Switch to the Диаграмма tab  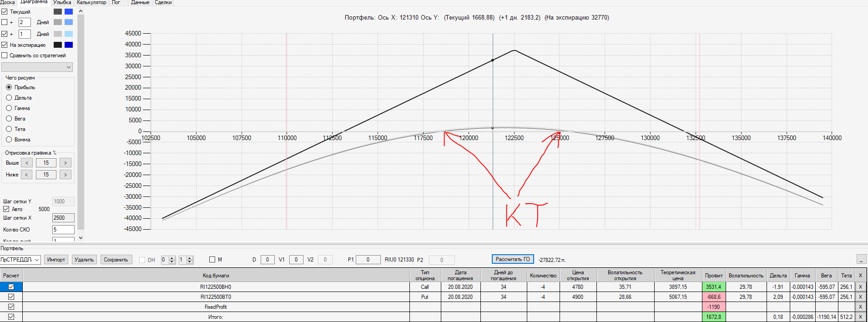[34, 2]
